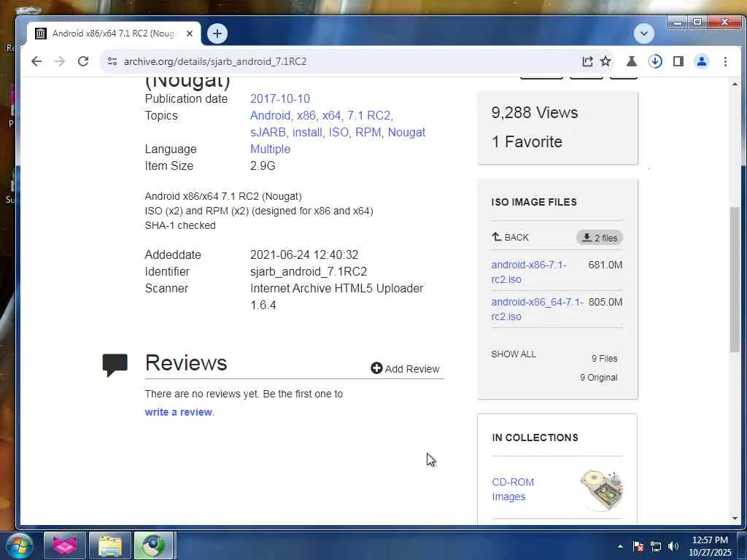Click the Add Review button

point(406,368)
